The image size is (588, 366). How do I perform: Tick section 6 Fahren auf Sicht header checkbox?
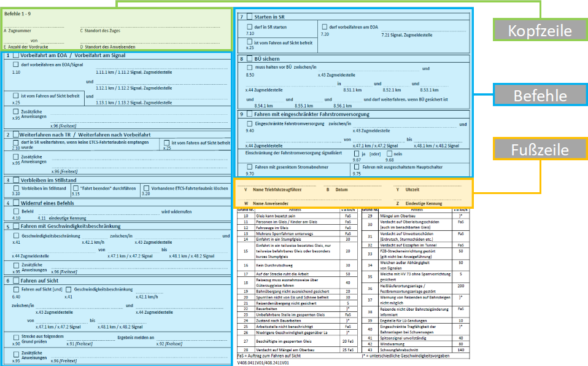pos(16,280)
